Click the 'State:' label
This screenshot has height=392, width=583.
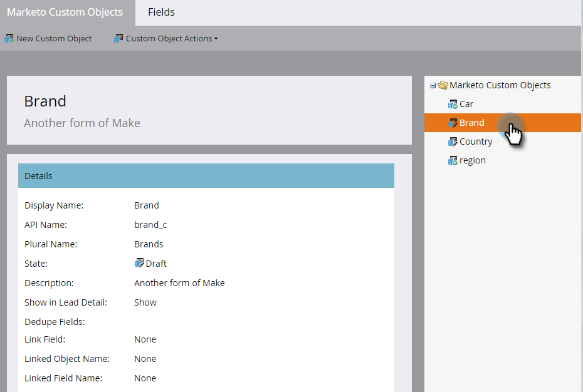pos(36,264)
